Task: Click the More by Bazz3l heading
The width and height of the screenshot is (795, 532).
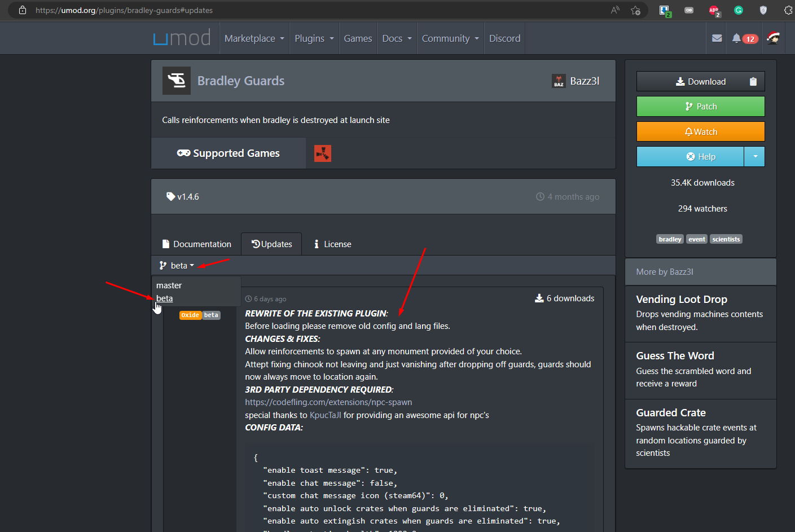Action: (665, 272)
